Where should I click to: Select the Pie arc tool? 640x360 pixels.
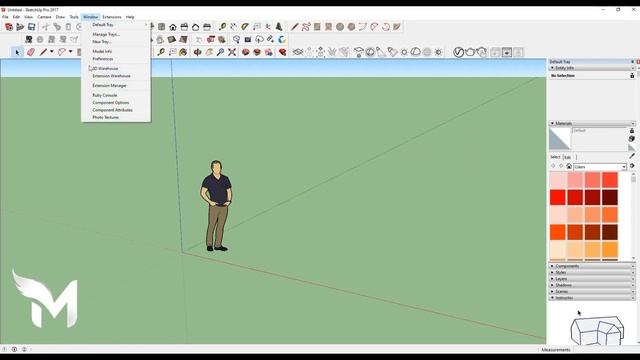(397, 27)
